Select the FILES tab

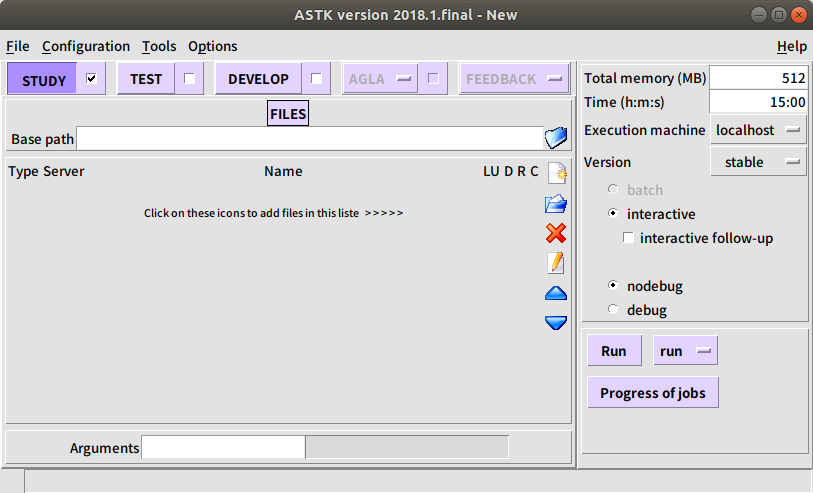click(x=288, y=114)
